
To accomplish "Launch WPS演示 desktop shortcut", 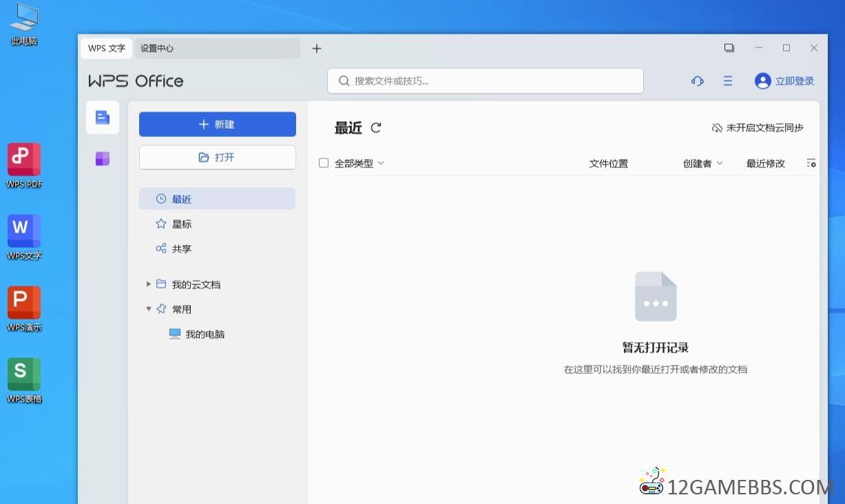I will click(x=24, y=308).
